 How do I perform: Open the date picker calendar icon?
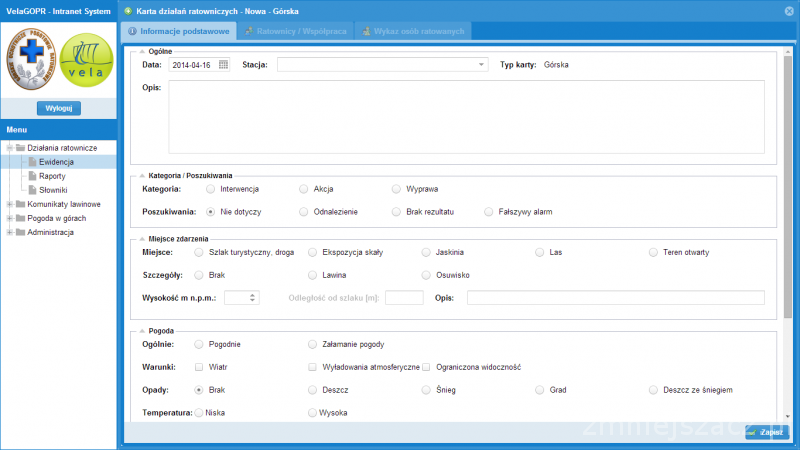[223, 65]
